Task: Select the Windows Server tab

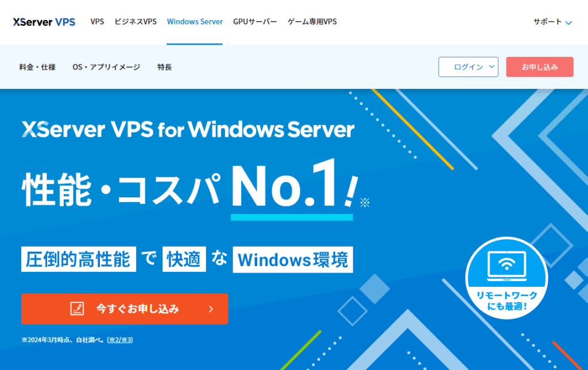Action: (195, 22)
